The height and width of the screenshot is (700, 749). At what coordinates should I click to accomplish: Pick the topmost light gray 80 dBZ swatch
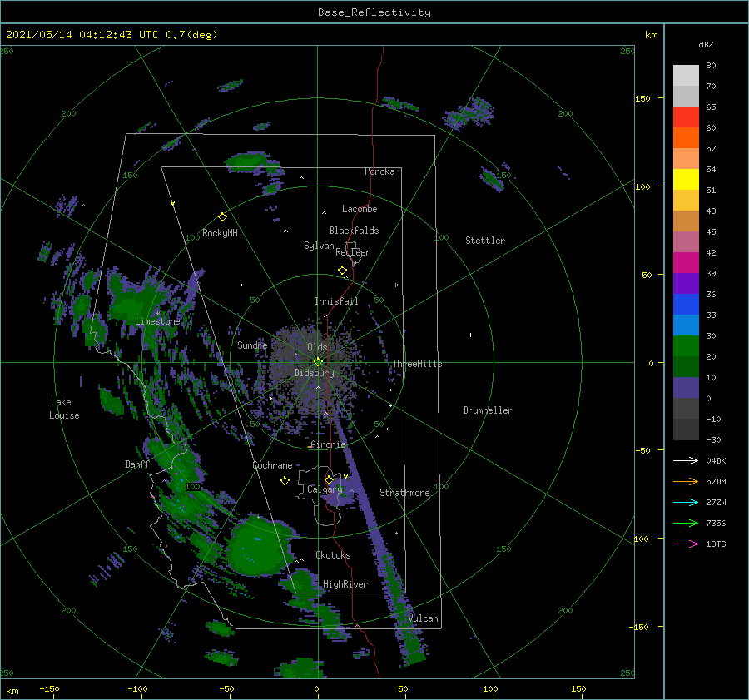click(686, 76)
